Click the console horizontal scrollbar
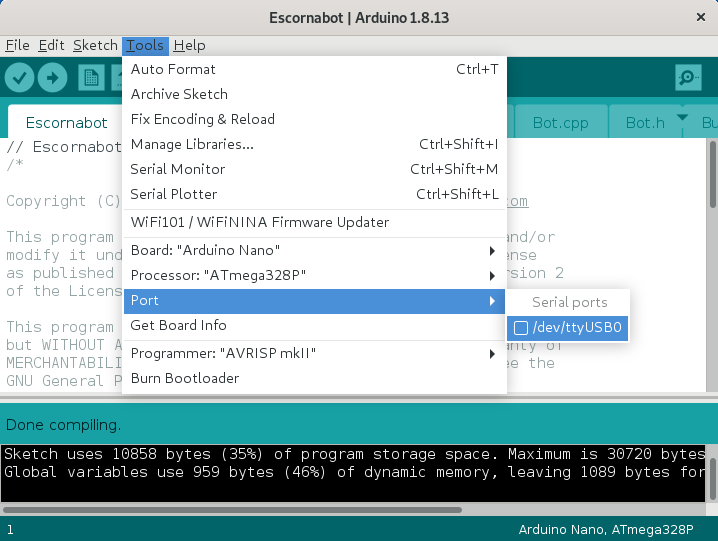The height and width of the screenshot is (541, 718). pyautogui.click(x=230, y=509)
